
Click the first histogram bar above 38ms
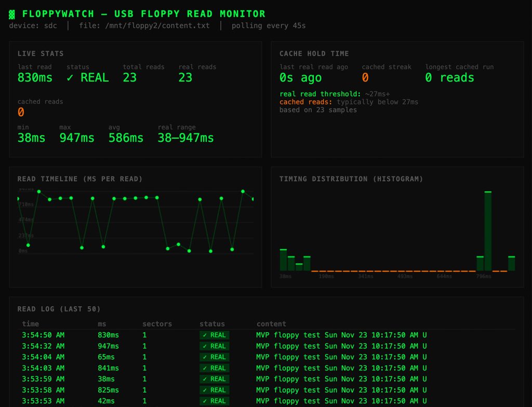283,260
